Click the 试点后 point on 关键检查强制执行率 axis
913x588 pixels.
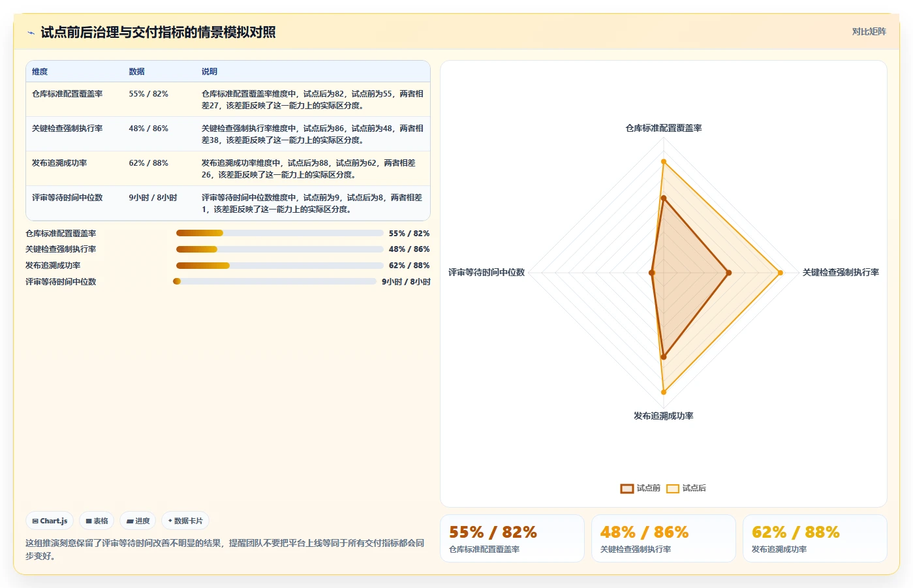coord(780,273)
